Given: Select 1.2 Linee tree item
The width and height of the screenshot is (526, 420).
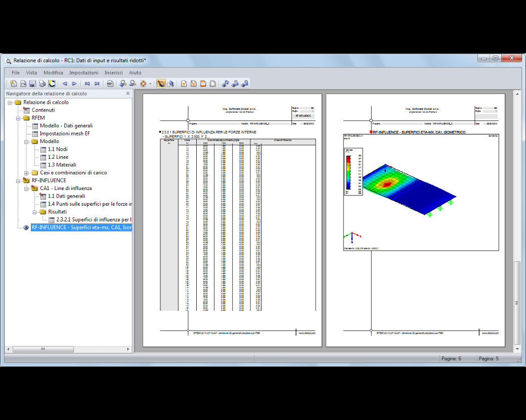Looking at the screenshot, I should tap(58, 157).
